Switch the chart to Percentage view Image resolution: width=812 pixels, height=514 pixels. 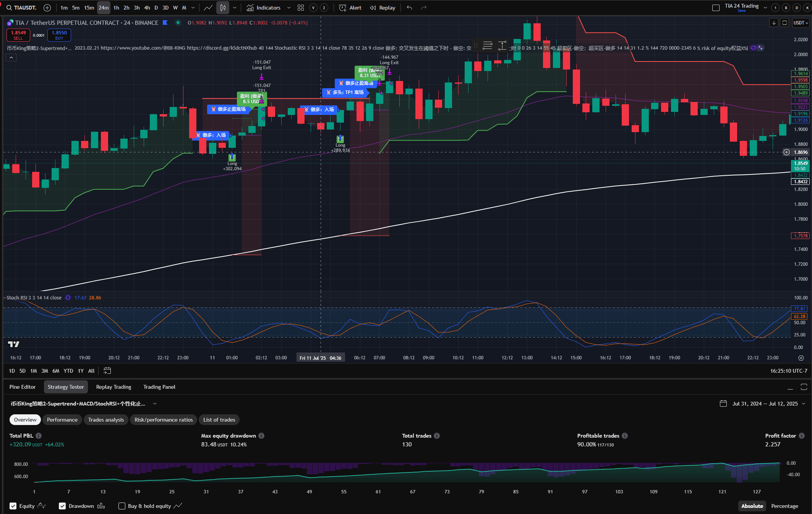pos(784,506)
